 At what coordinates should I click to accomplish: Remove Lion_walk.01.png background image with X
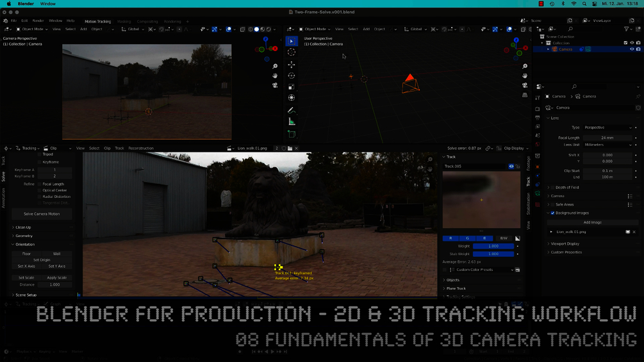[634, 232]
